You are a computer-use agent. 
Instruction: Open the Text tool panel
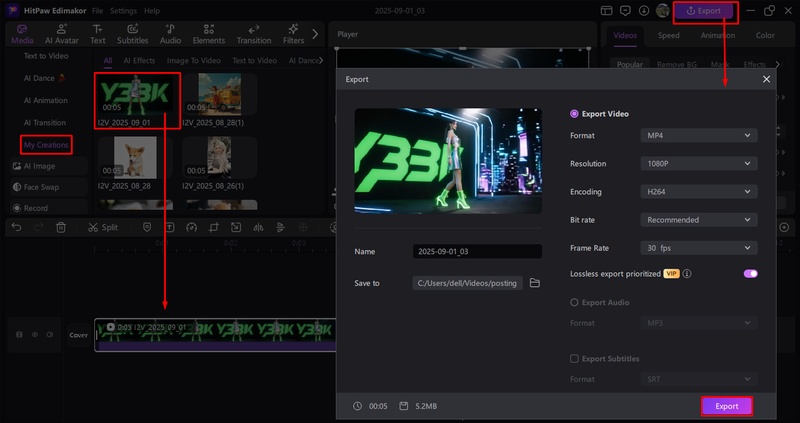(x=97, y=34)
